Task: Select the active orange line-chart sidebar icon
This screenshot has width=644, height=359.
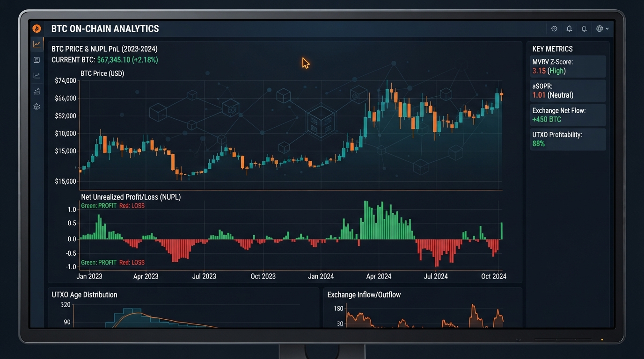Action: 37,44
